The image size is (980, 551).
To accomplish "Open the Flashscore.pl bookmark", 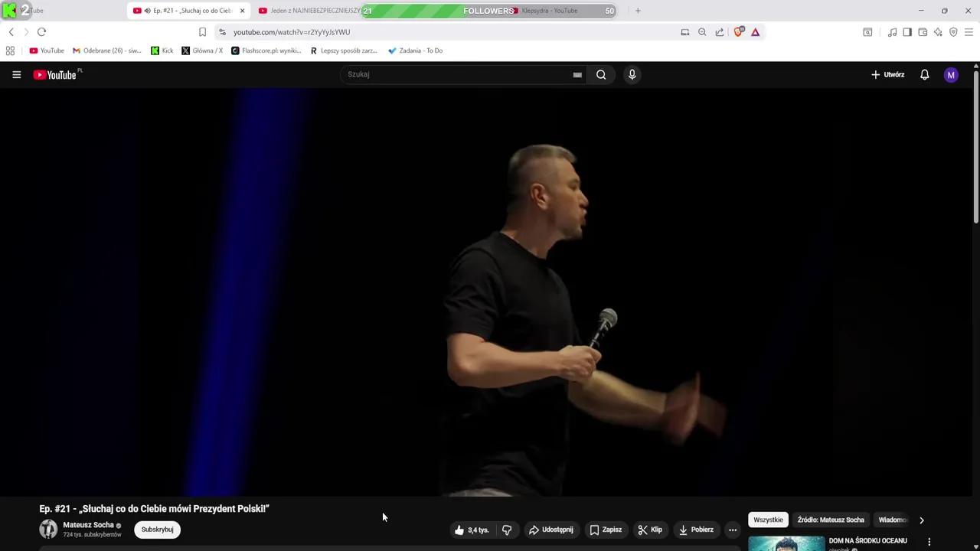I will pos(266,51).
